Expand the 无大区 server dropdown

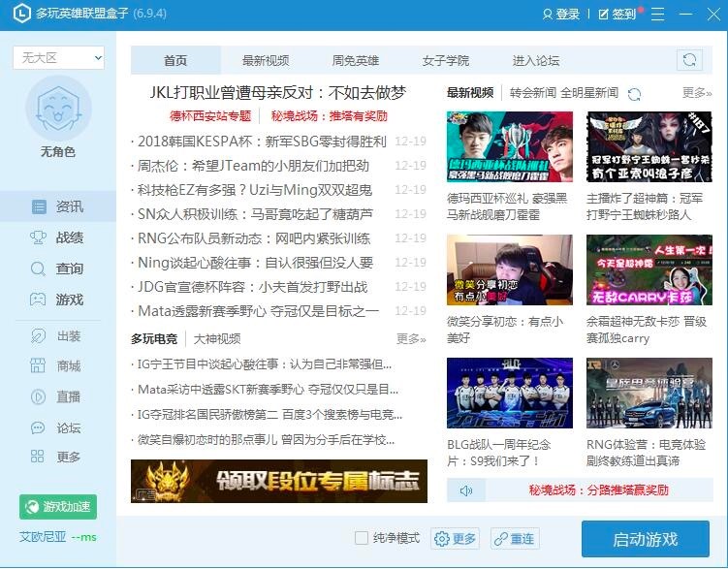pyautogui.click(x=58, y=58)
